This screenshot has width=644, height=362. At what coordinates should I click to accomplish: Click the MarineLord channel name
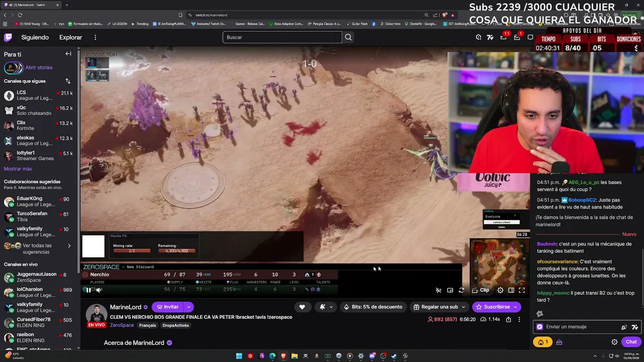[125, 307]
